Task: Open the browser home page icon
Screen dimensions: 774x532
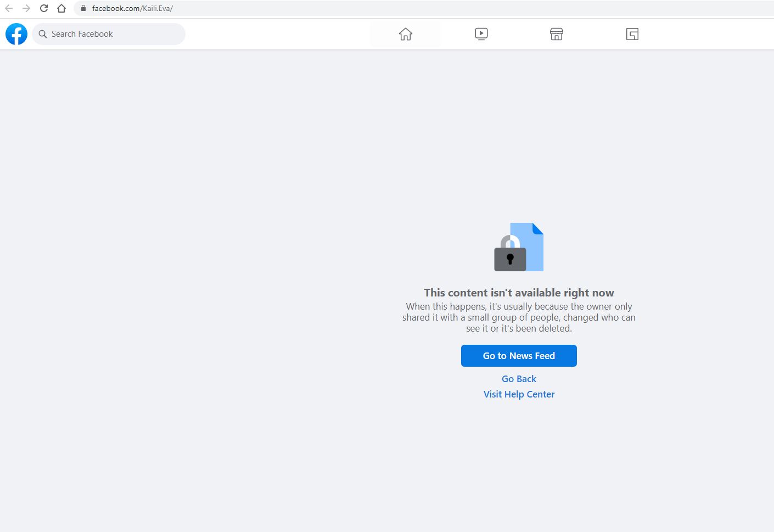Action: 61,8
